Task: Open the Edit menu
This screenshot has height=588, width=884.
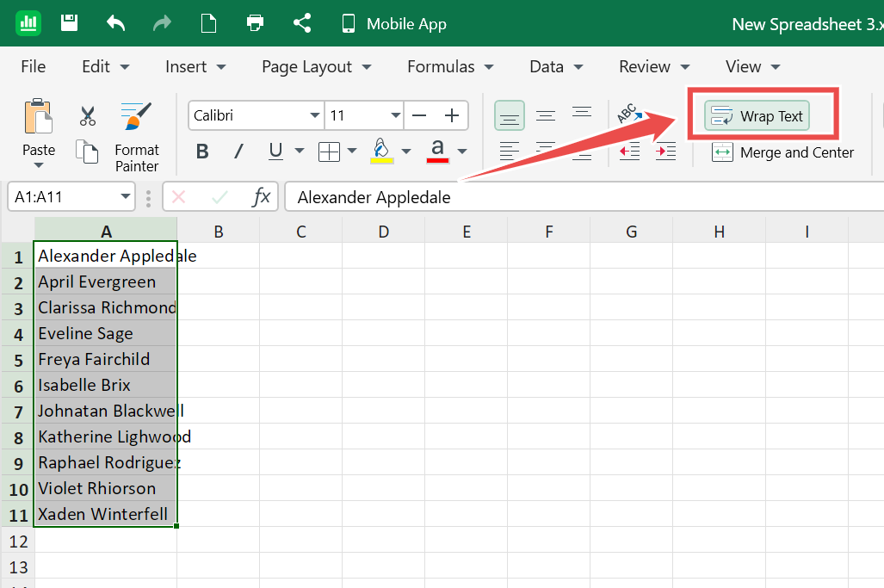Action: pos(105,66)
